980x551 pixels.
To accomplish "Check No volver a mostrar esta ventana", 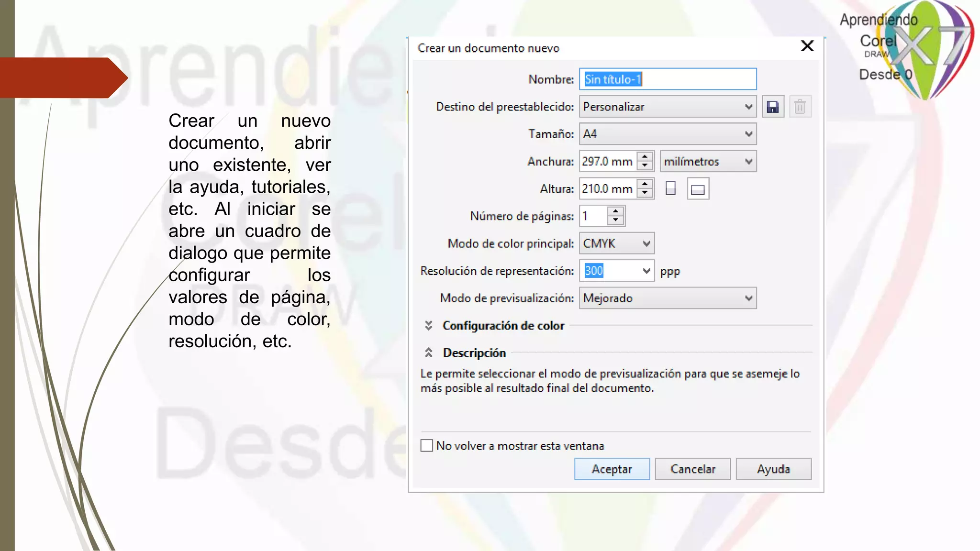I will click(x=427, y=446).
